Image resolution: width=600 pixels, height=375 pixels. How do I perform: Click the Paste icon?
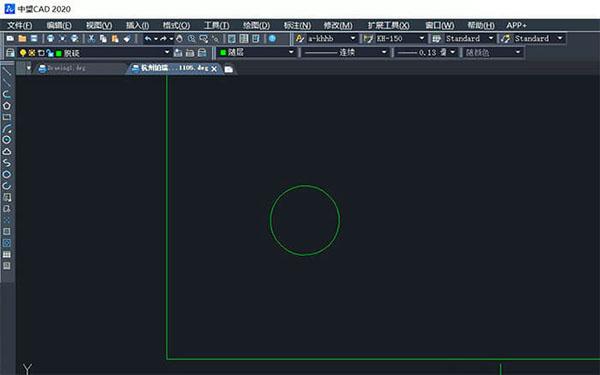pyautogui.click(x=115, y=38)
